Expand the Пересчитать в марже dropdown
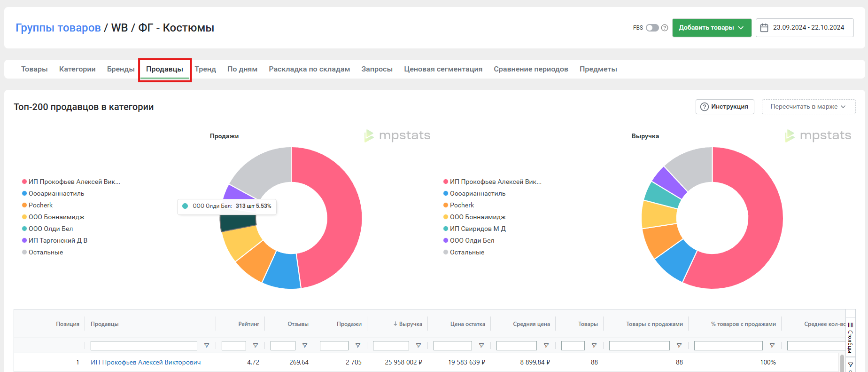Viewport: 868px width, 372px height. pos(808,107)
